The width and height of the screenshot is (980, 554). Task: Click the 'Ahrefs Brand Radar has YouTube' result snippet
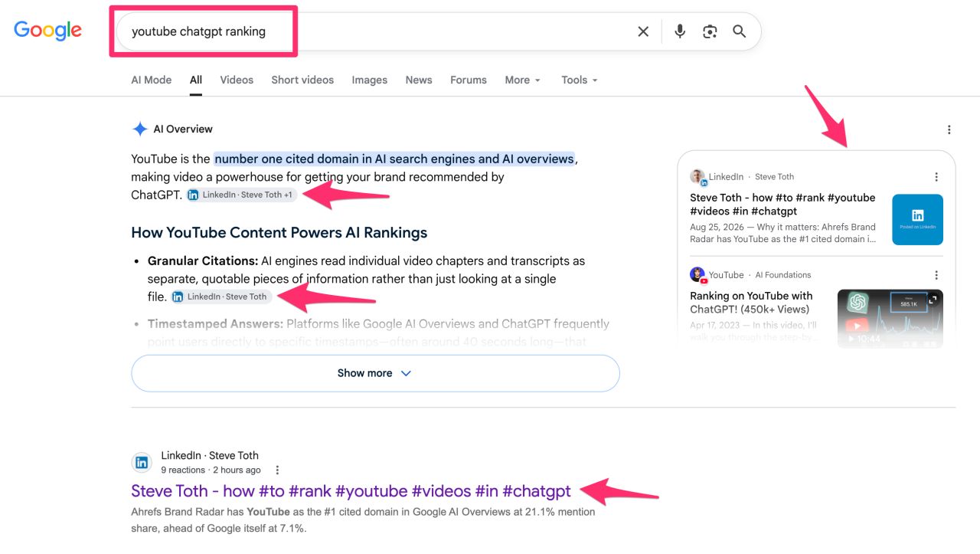(x=363, y=520)
